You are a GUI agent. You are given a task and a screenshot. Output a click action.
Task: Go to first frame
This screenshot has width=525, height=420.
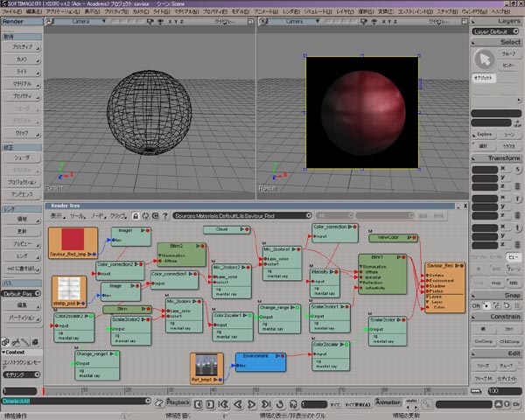(223, 404)
